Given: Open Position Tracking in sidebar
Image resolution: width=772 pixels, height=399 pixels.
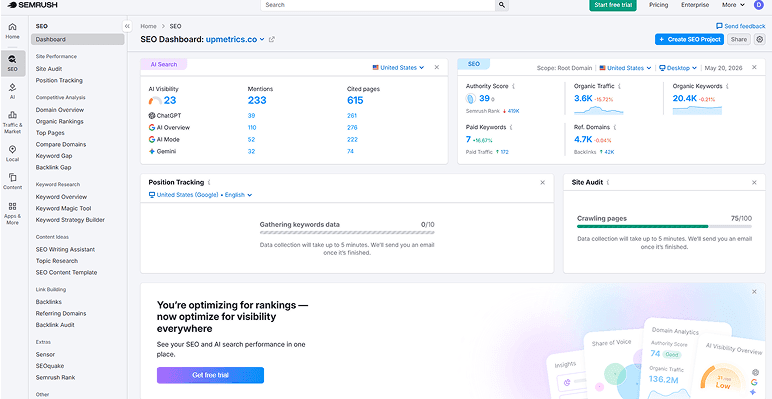Looking at the screenshot, I should click(x=59, y=80).
